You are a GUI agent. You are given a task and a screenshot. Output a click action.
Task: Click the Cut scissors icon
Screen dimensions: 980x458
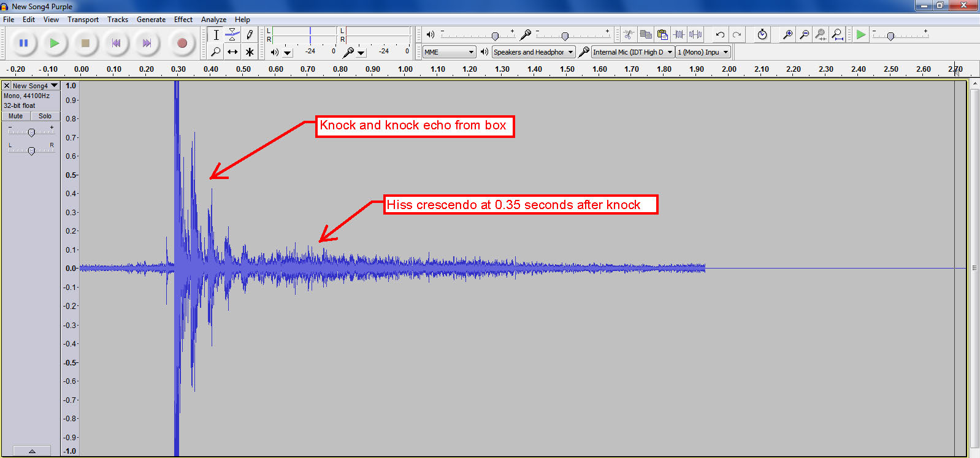click(x=629, y=35)
